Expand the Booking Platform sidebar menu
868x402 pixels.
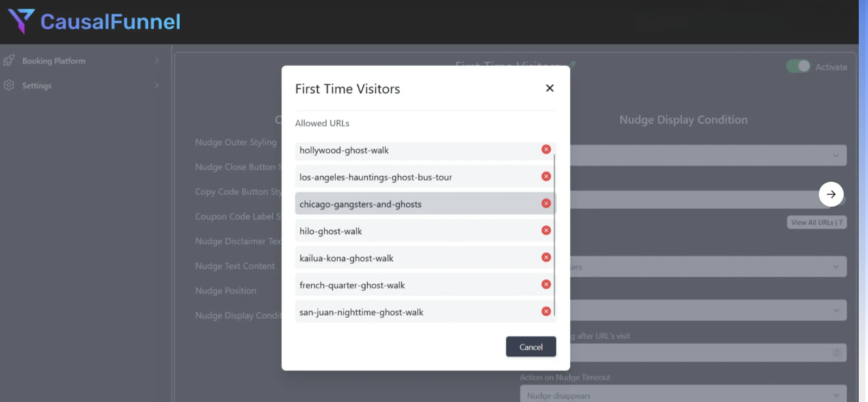tap(81, 61)
